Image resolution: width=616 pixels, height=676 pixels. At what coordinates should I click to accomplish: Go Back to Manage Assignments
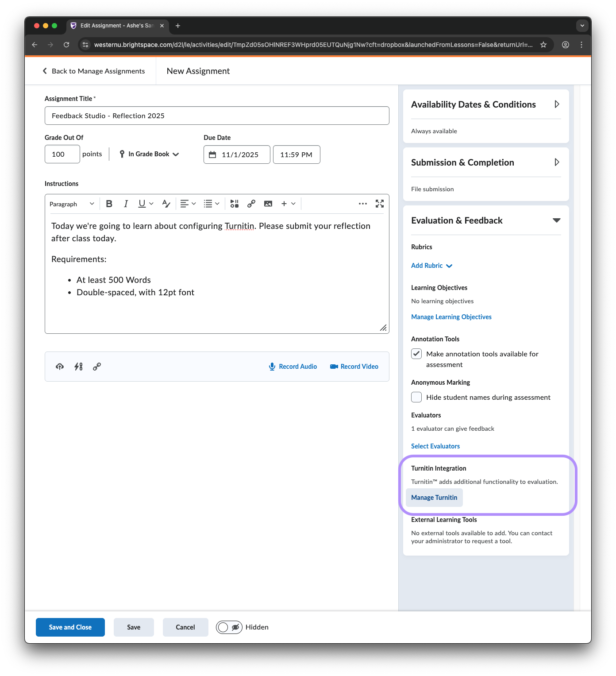[94, 71]
